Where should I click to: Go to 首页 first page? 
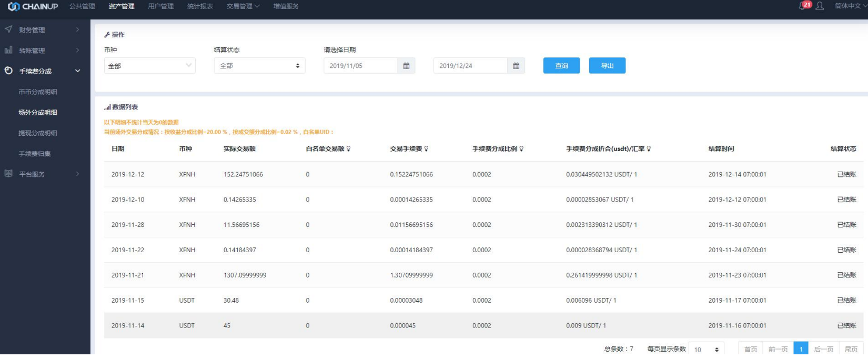751,349
